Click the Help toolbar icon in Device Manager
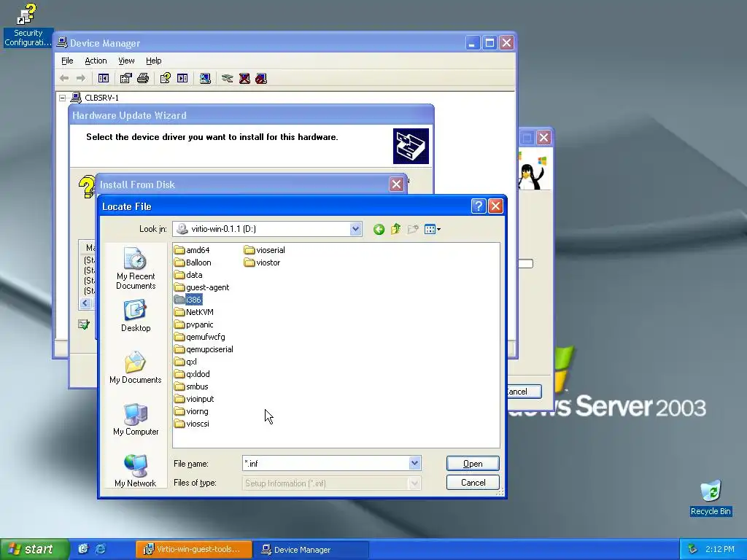 [x=166, y=78]
